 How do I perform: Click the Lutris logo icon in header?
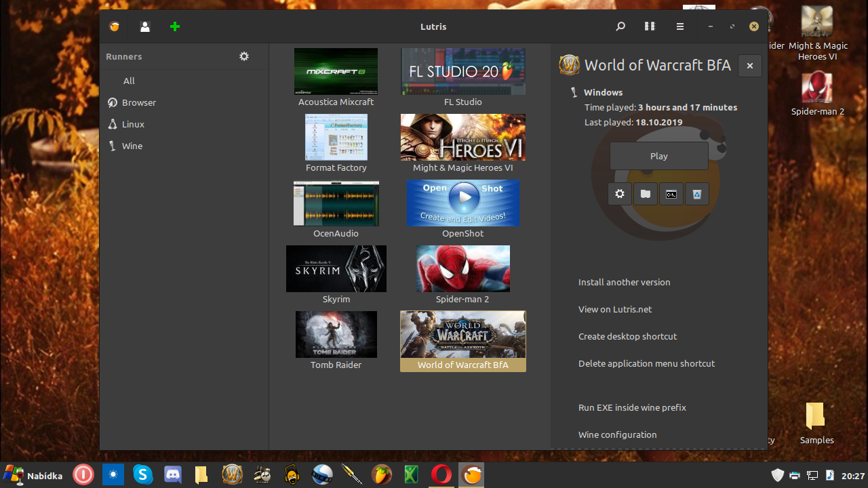[x=115, y=26]
